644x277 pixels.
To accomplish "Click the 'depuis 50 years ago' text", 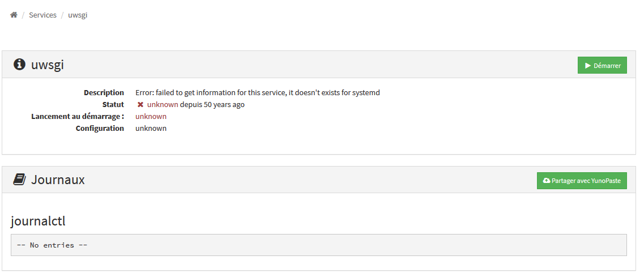I will pos(212,105).
